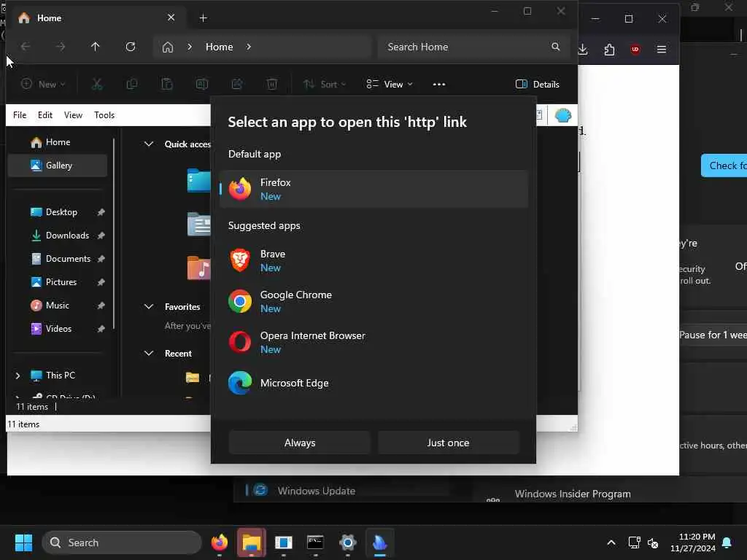Expand This PC tree node

tap(18, 376)
